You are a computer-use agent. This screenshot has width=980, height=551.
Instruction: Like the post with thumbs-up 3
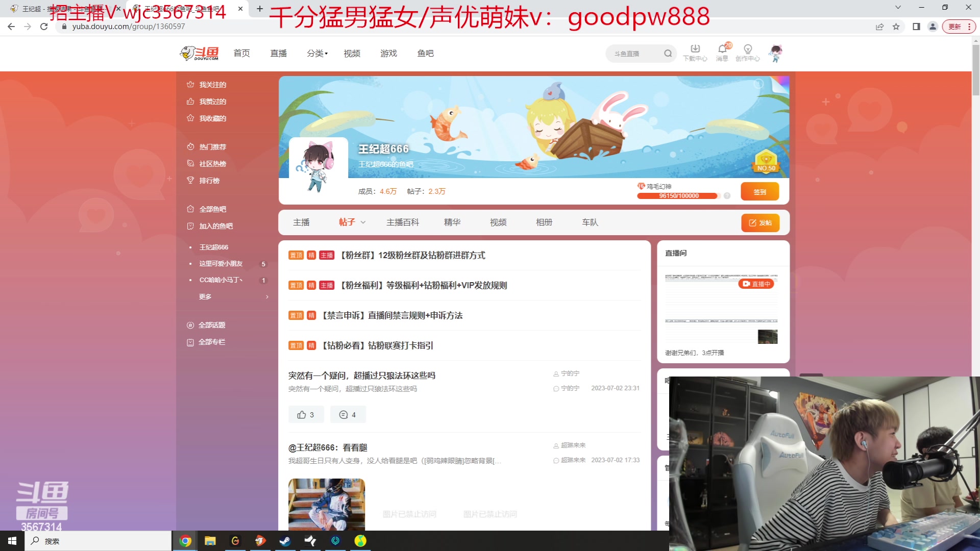(306, 415)
